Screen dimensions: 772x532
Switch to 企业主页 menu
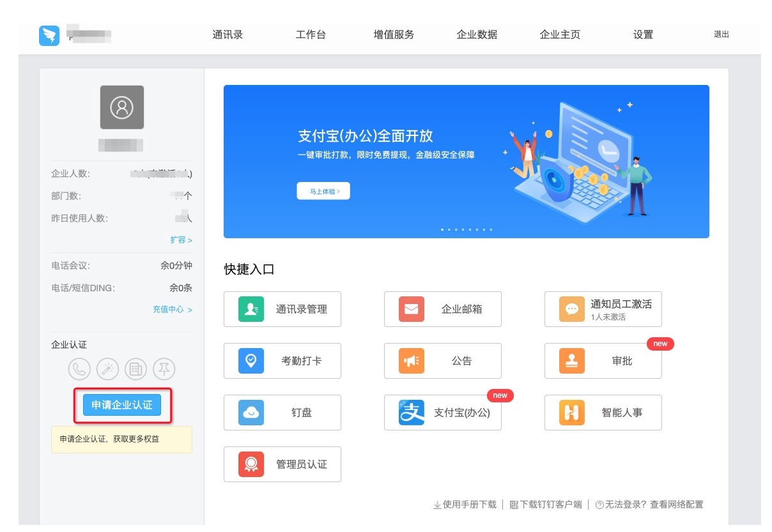point(560,34)
